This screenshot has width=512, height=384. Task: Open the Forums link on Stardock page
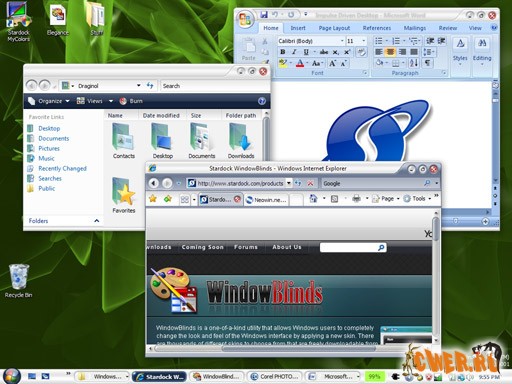click(x=246, y=247)
